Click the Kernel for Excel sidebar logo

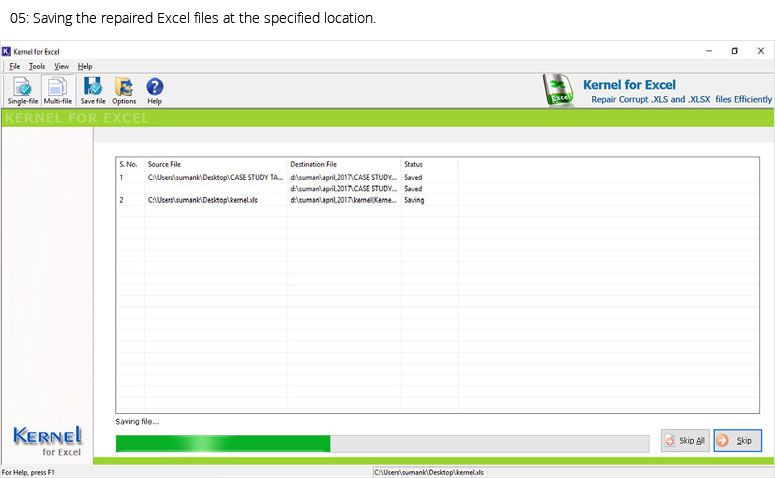tap(47, 441)
